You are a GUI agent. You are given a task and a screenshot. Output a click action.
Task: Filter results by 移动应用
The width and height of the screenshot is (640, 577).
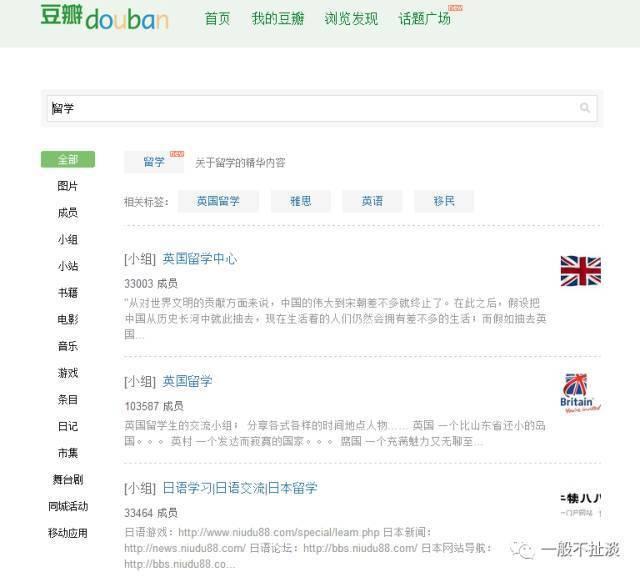(68, 533)
